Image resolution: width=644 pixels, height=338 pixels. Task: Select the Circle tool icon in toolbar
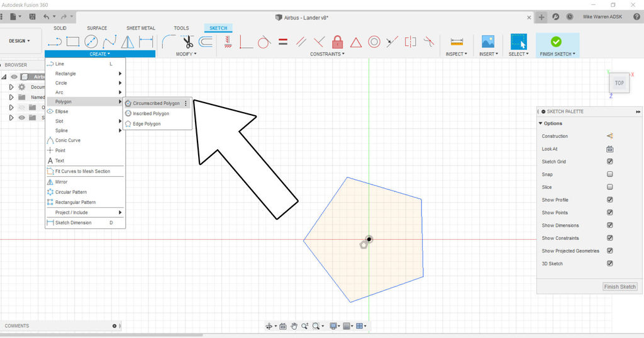(91, 42)
